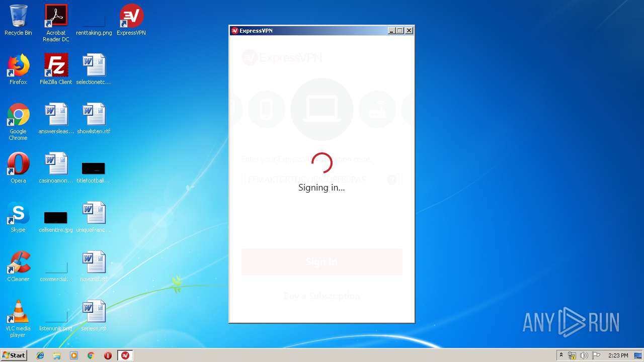This screenshot has height=362, width=644.
Task: Click ExpressVPN title bar logo icon
Action: tap(234, 31)
